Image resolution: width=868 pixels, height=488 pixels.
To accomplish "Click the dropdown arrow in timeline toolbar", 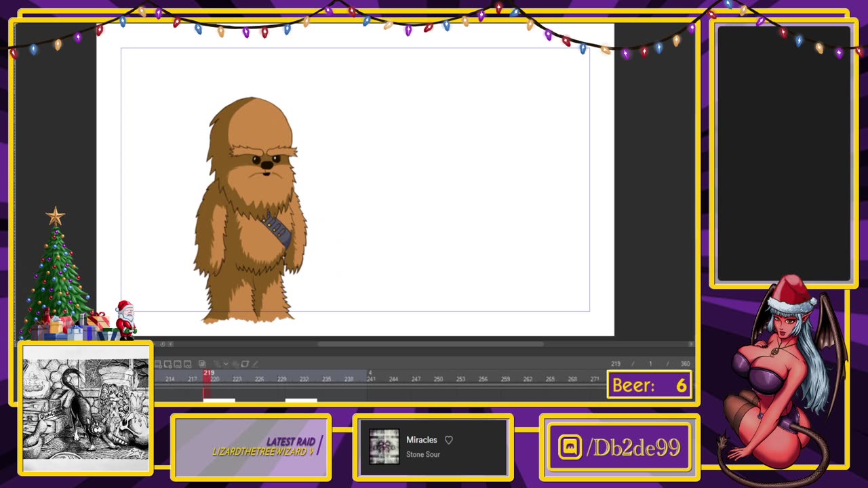I will tap(226, 364).
